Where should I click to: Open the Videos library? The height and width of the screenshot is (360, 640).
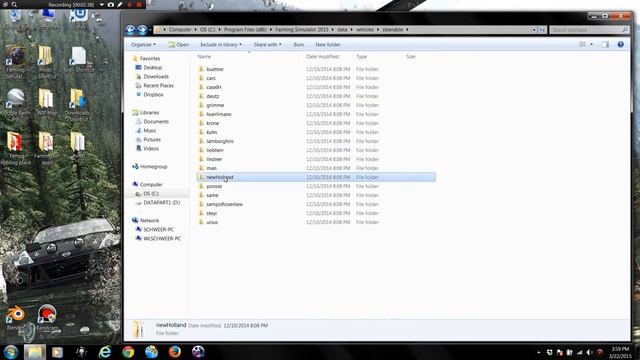[x=151, y=148]
